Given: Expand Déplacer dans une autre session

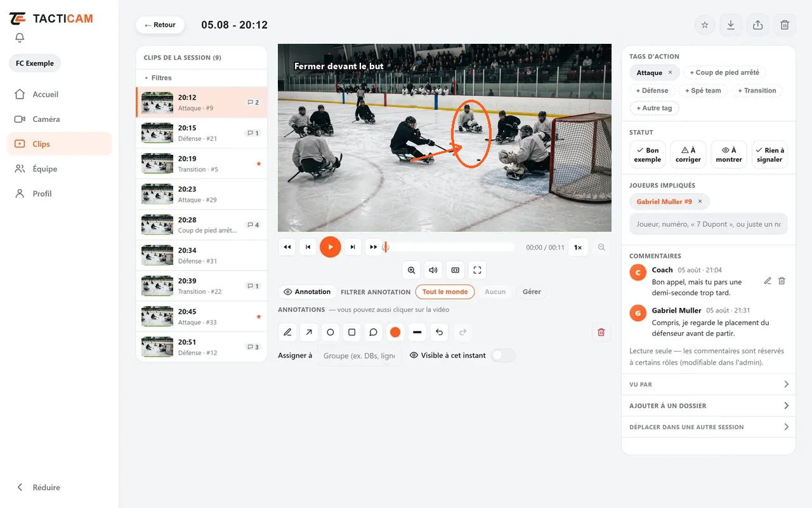Looking at the screenshot, I should click(x=709, y=427).
